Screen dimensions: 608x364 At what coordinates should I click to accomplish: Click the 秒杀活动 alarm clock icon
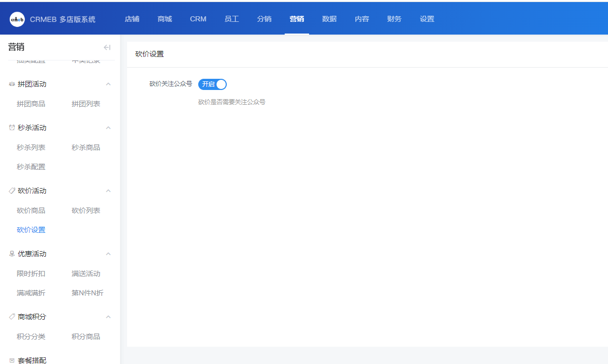(x=12, y=128)
